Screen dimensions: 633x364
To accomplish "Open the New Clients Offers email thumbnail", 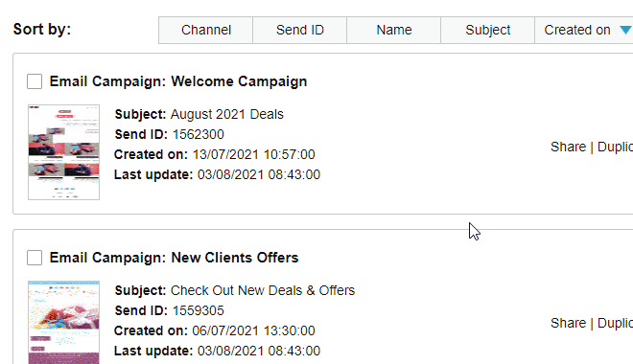I will (64, 323).
